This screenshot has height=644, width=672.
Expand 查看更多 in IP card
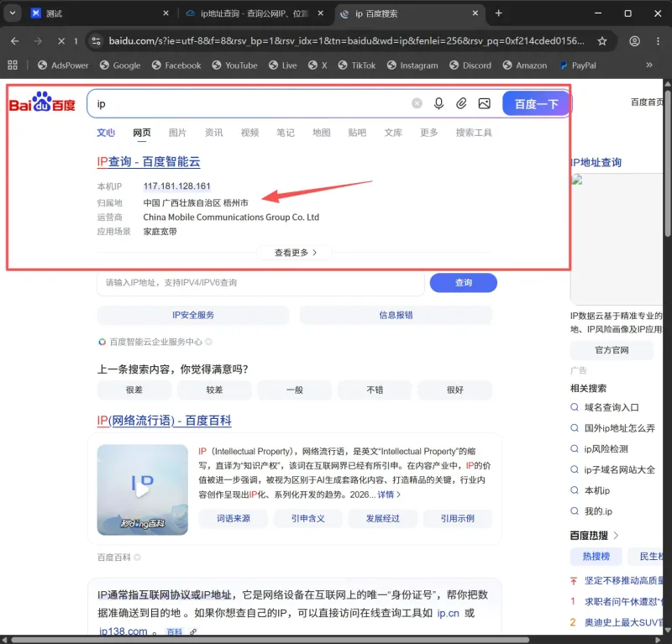pos(296,253)
